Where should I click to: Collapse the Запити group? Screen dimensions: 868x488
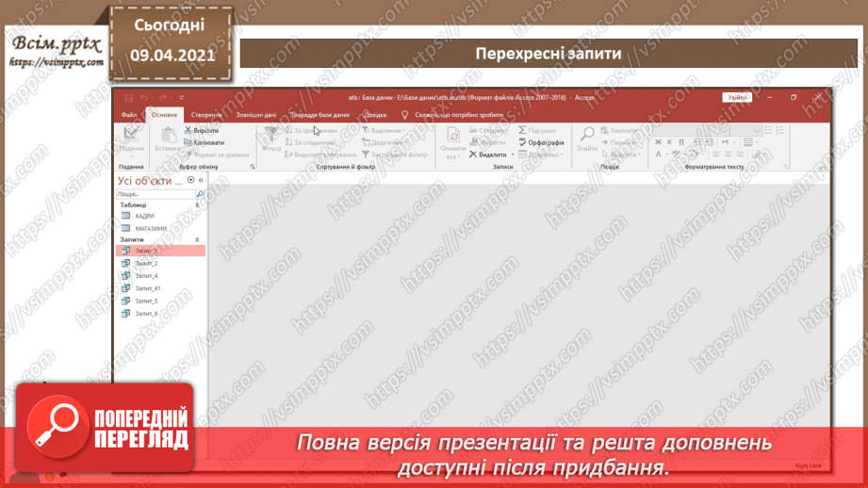point(197,239)
